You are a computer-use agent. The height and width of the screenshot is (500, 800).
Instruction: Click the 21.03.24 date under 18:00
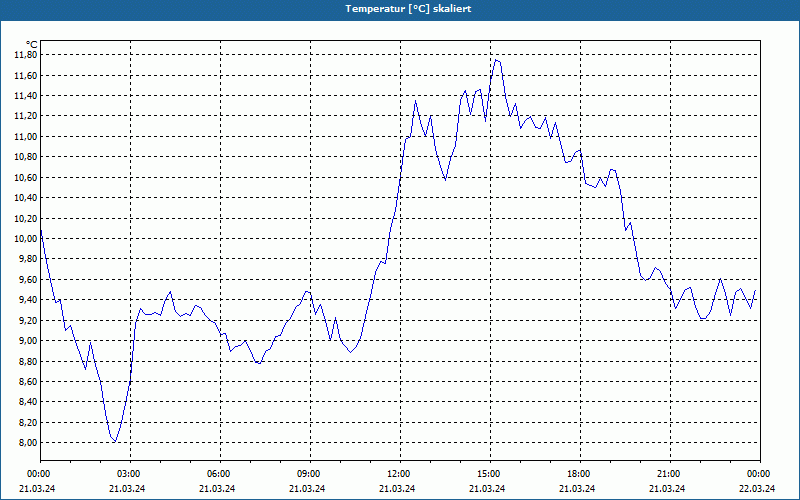tap(577, 488)
